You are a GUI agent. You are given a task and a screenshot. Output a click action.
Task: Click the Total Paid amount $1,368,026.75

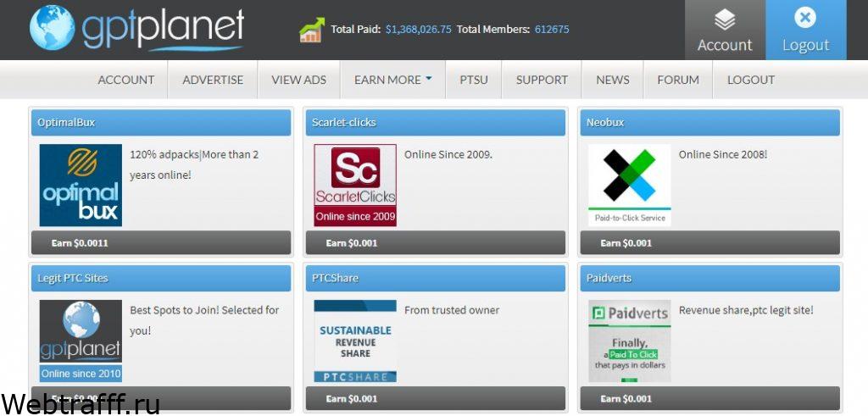[419, 30]
